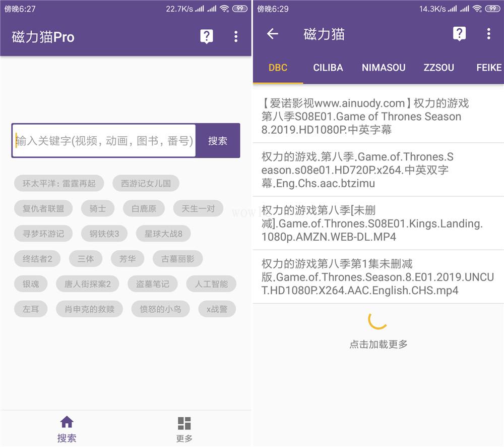Switch to the CILIBA tab
The height and width of the screenshot is (447, 504).
point(328,68)
